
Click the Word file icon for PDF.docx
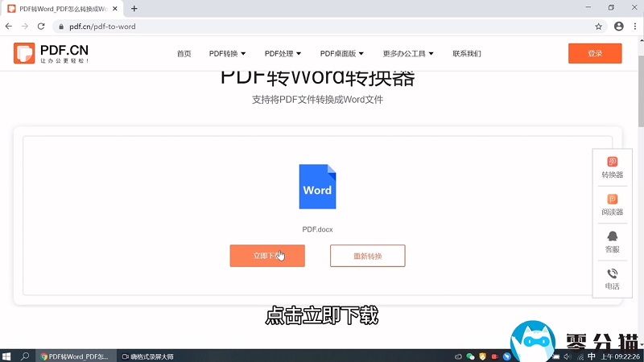coord(317,187)
